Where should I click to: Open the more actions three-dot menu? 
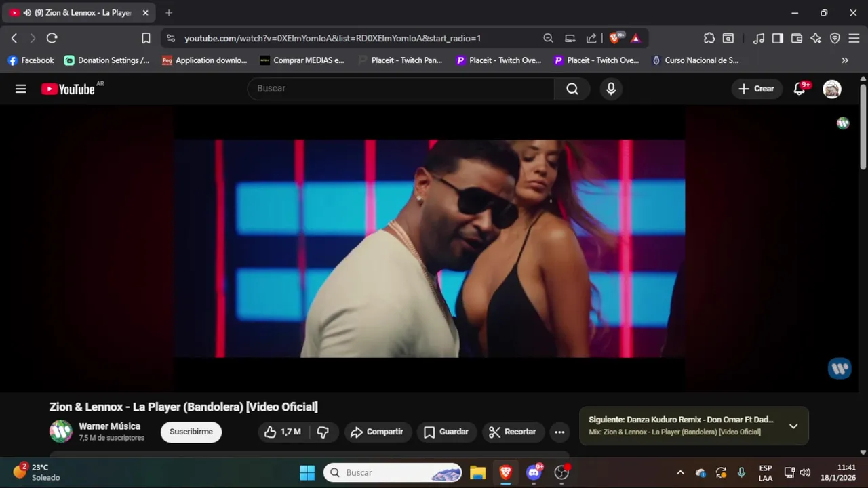pyautogui.click(x=559, y=432)
